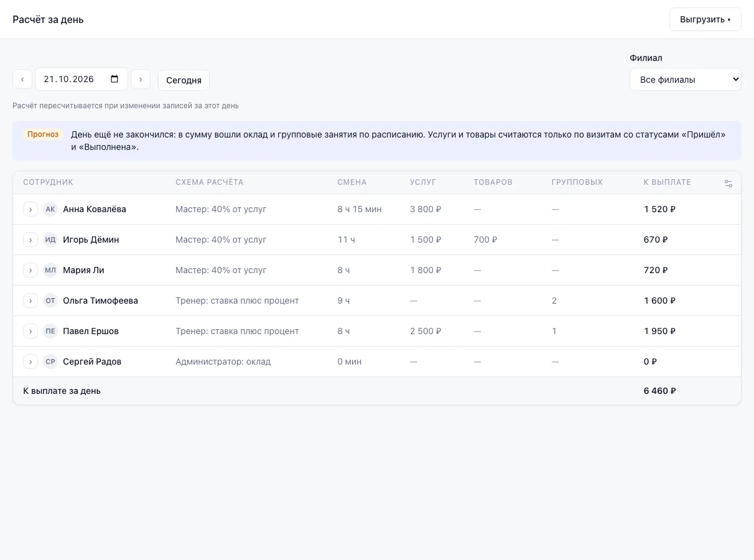Go to previous day arrow
The width and height of the screenshot is (754, 560).
point(22,80)
